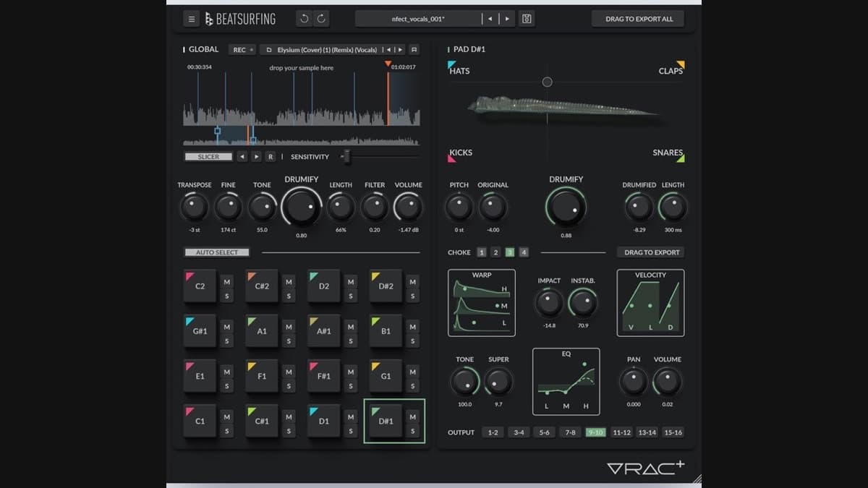Click the XY pad handle between Hats and Claps
Image resolution: width=868 pixels, height=488 pixels.
[x=548, y=82]
